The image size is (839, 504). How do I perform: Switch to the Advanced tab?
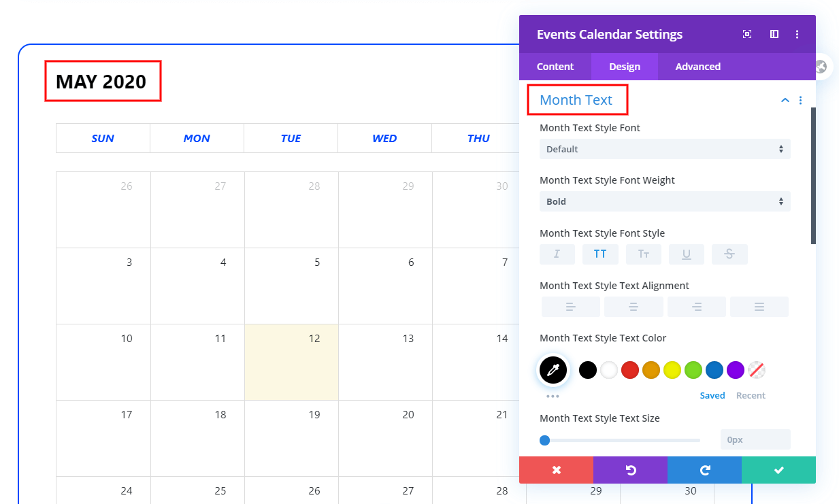[x=697, y=67]
